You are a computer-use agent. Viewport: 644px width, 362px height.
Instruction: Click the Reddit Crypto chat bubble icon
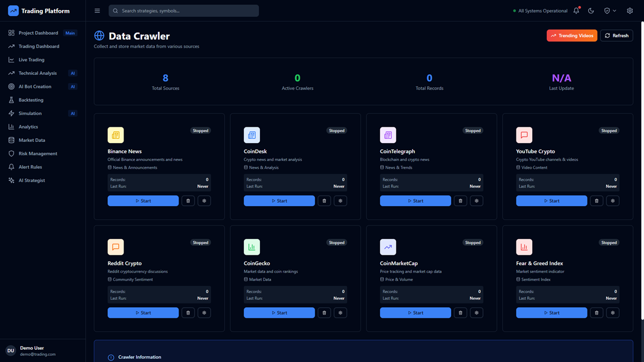coord(116,247)
